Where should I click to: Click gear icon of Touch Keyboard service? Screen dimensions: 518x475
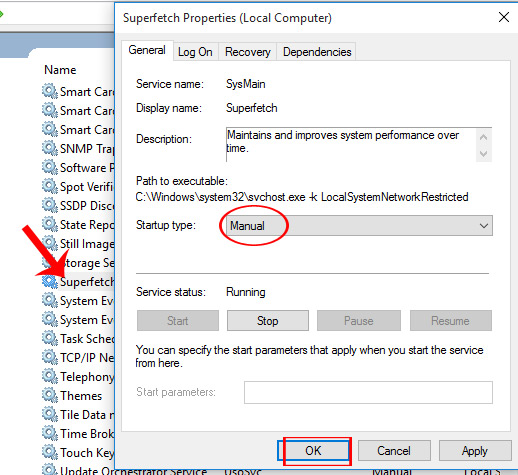click(50, 452)
